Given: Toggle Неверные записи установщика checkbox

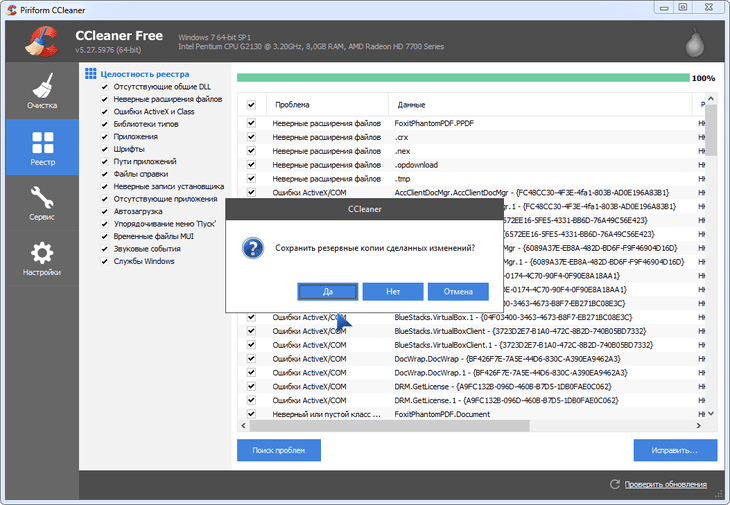Looking at the screenshot, I should coord(105,187).
